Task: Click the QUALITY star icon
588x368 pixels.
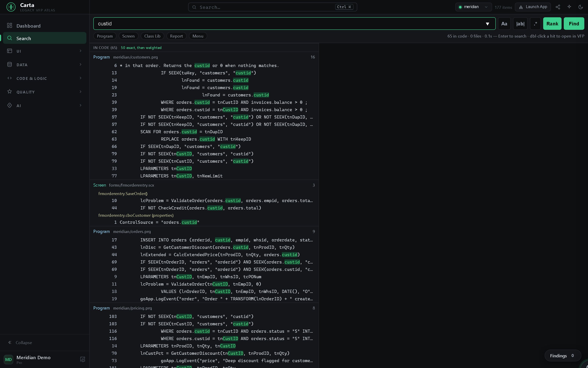Action: click(x=10, y=91)
